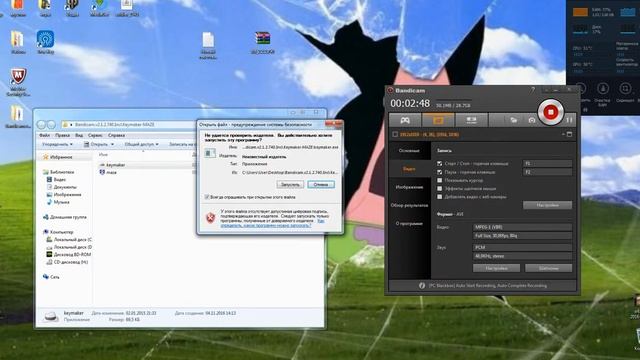
Task: Open the Обзор результатов tab in Bandicam
Action: pyautogui.click(x=409, y=205)
